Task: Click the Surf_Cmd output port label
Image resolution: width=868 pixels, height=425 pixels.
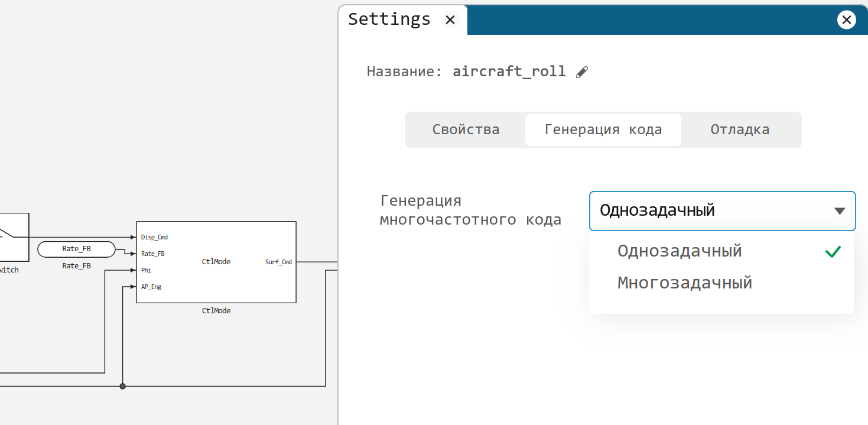Action: (x=278, y=262)
